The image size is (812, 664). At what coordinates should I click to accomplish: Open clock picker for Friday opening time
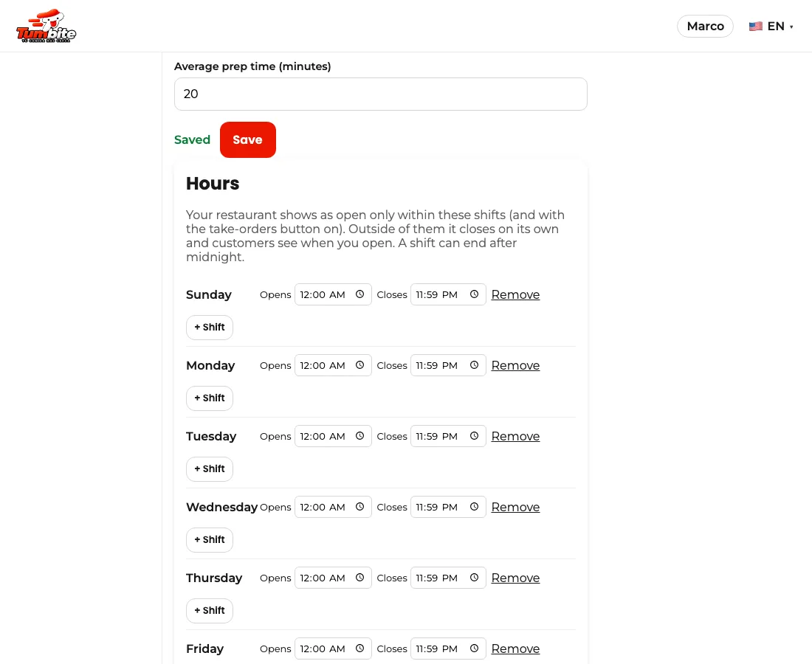coord(360,649)
